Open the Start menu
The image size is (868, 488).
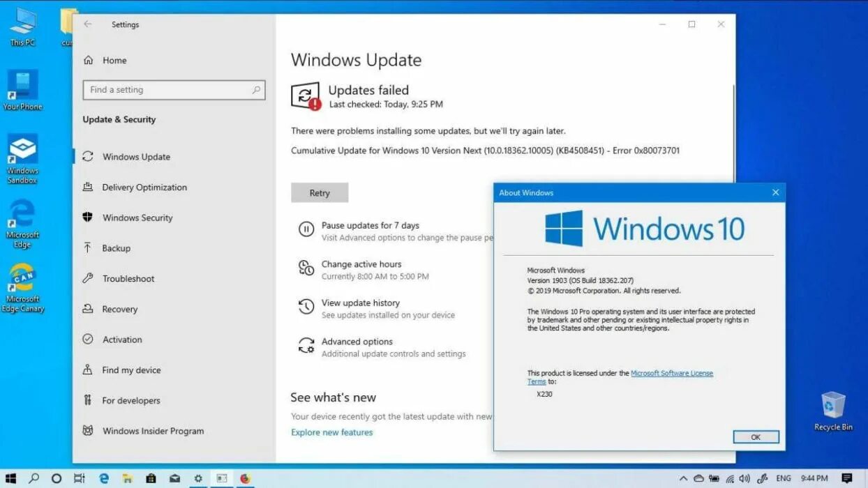[x=11, y=478]
